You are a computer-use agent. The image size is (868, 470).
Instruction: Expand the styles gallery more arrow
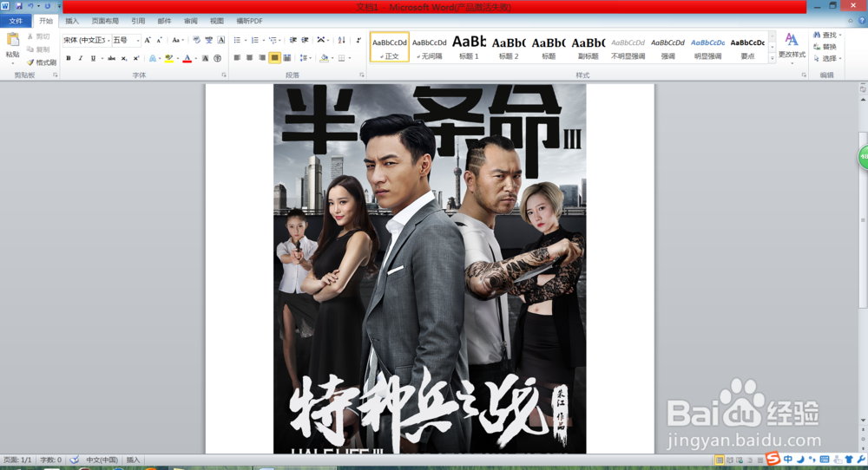pos(773,57)
